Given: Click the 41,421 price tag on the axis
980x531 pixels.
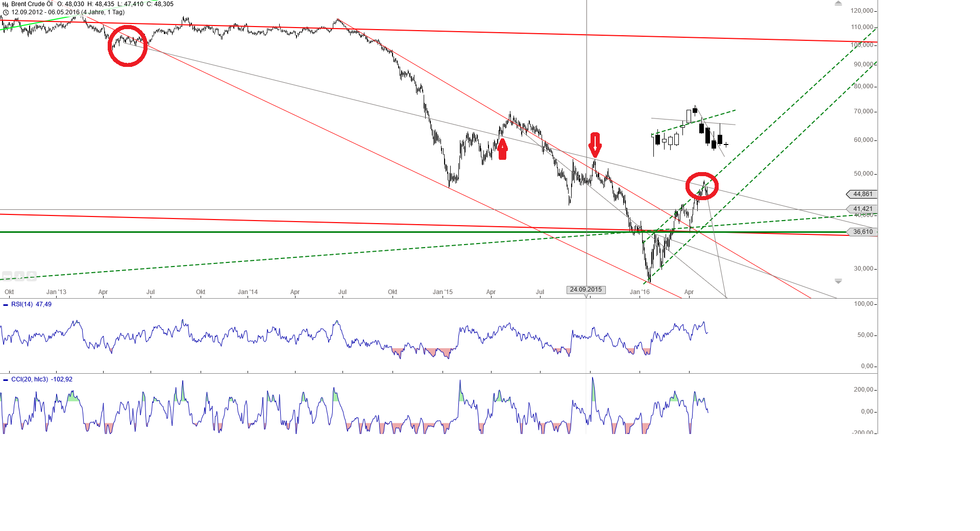Looking at the screenshot, I should [x=863, y=209].
